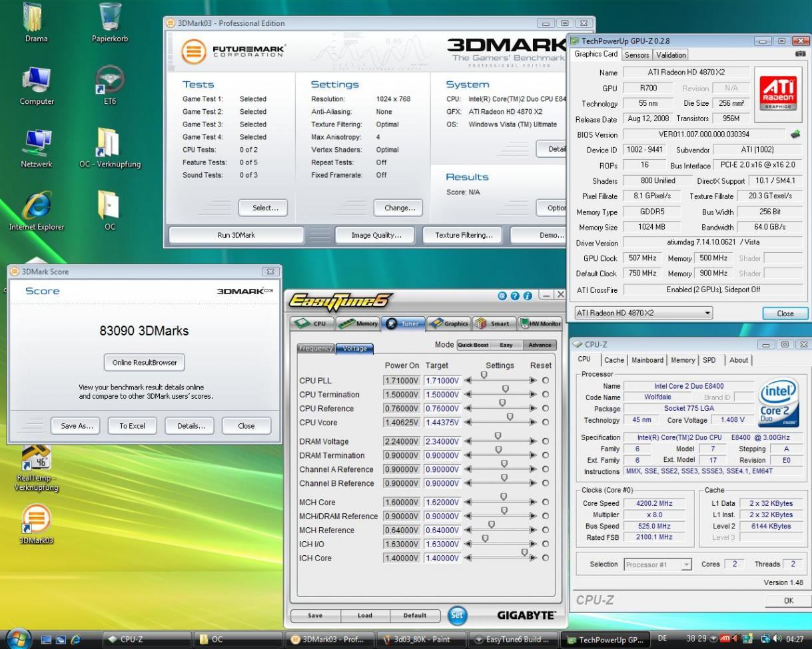Open the CPU-Z Processor #1 selection dropdown
The width and height of the screenshot is (812, 649).
pyautogui.click(x=659, y=564)
